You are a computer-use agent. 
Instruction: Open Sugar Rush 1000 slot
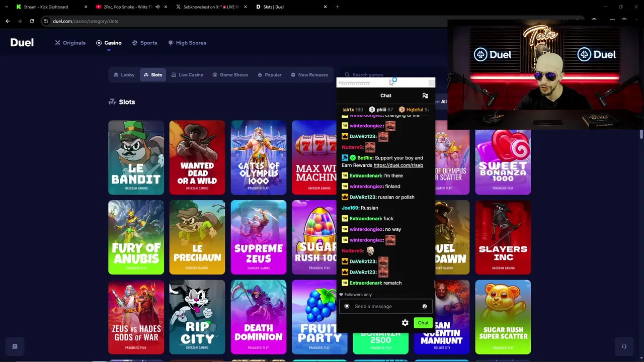[314, 237]
